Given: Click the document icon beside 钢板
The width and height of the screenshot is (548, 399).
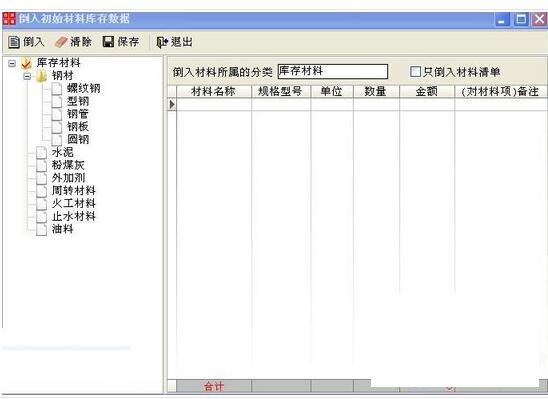Looking at the screenshot, I should point(57,127).
